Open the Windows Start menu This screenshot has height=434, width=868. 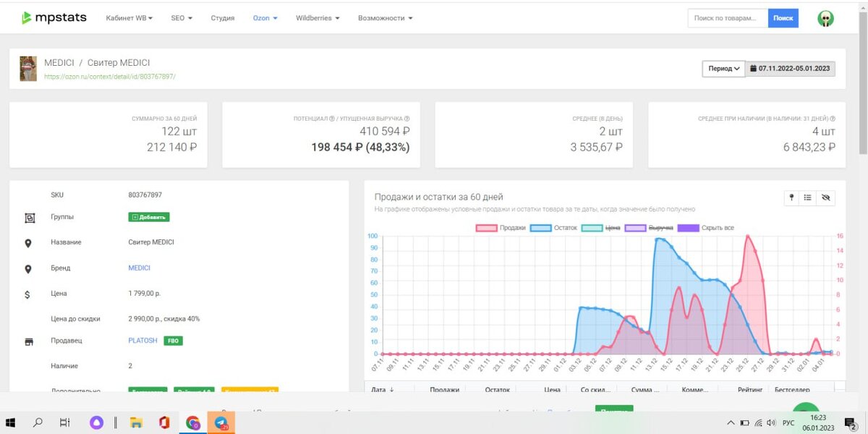(11, 422)
